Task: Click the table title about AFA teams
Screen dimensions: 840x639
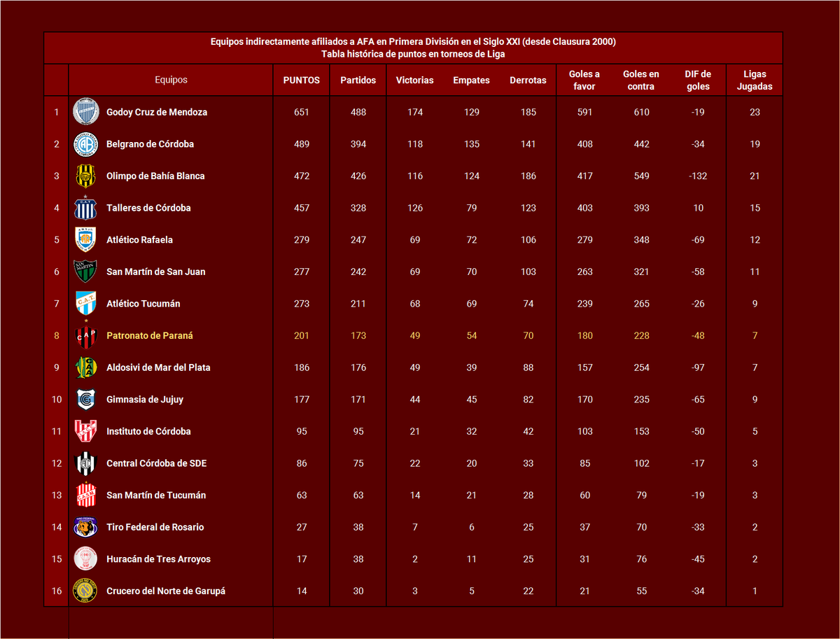Action: coord(413,48)
